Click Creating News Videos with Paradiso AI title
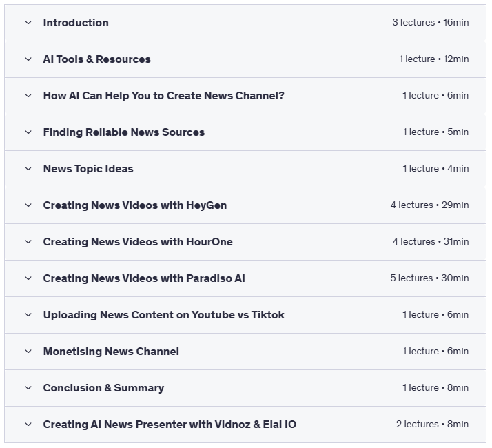 click(x=144, y=278)
